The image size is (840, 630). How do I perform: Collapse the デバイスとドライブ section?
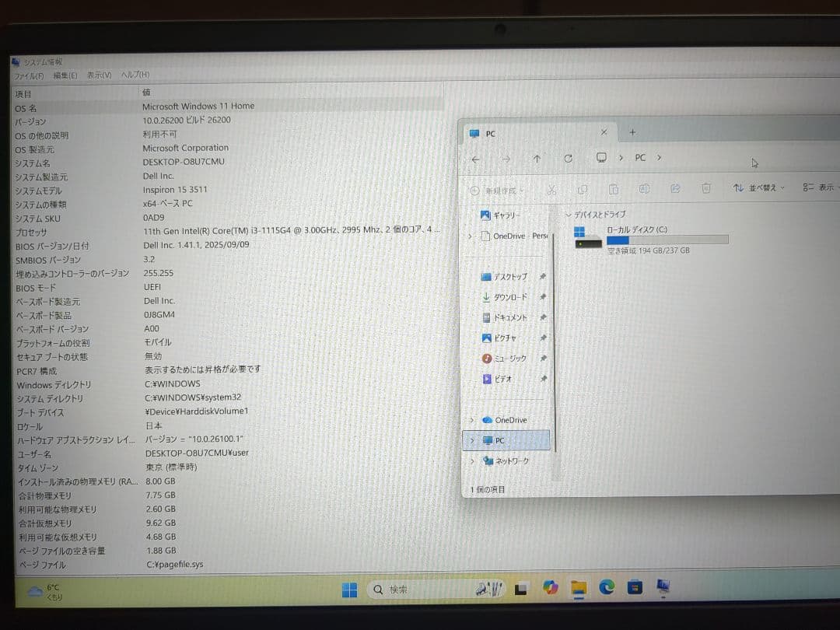tap(570, 214)
